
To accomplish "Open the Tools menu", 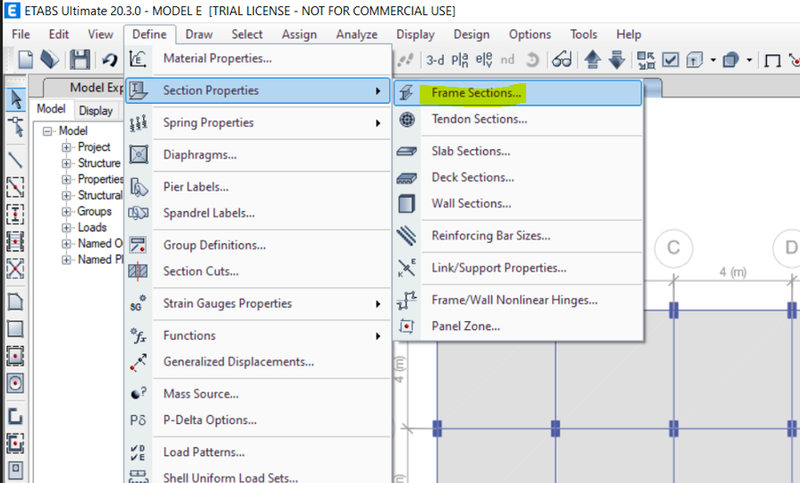I will click(584, 34).
